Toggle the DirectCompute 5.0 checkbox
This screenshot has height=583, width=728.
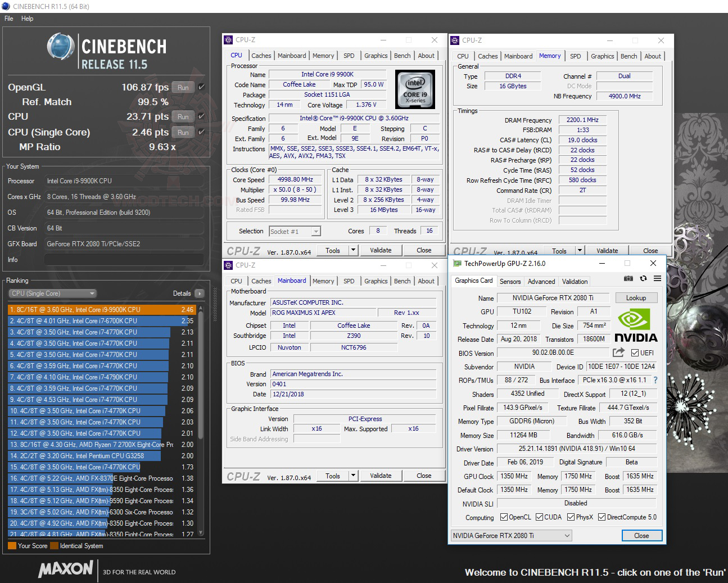(x=602, y=517)
